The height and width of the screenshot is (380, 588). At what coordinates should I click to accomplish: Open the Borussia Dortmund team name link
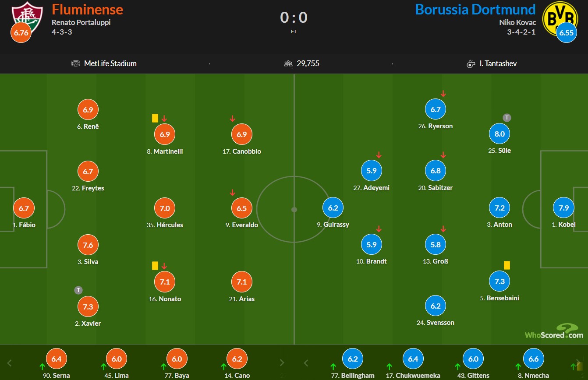click(475, 9)
